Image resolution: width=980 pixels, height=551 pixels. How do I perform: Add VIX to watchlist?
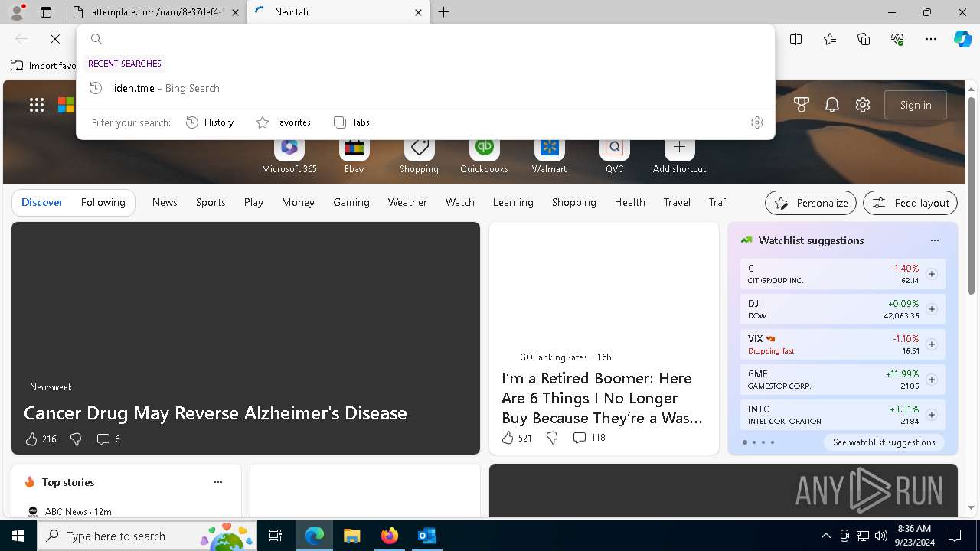coord(932,344)
